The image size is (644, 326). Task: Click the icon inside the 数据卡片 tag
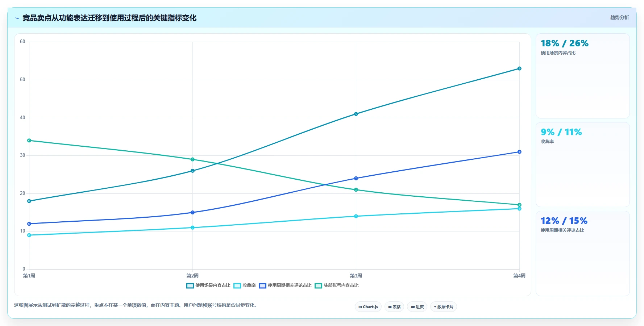pos(435,307)
